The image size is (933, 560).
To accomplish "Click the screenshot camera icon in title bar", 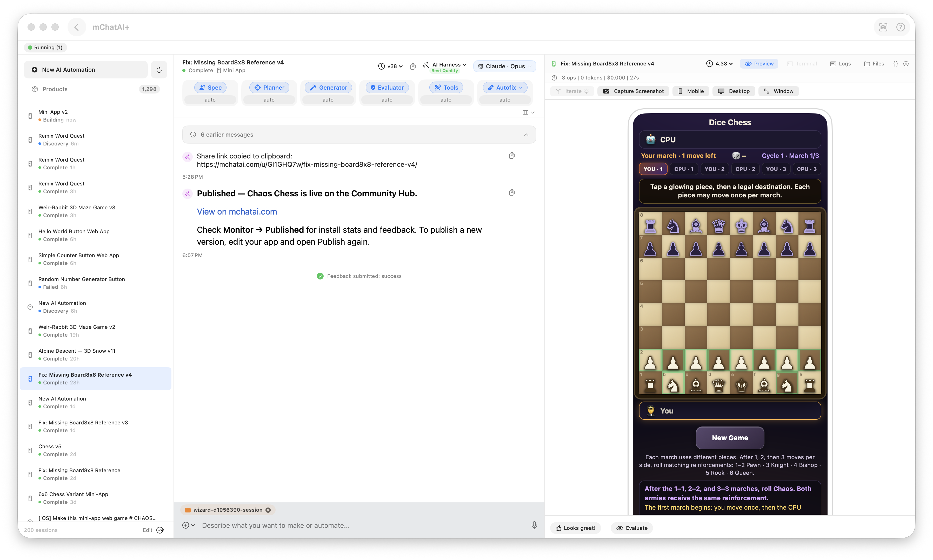I will click(x=883, y=27).
